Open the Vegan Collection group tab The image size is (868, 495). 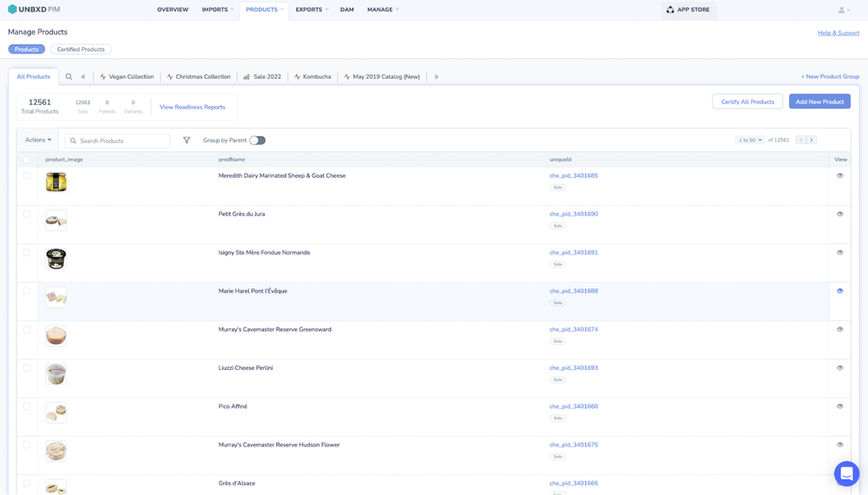pos(127,76)
